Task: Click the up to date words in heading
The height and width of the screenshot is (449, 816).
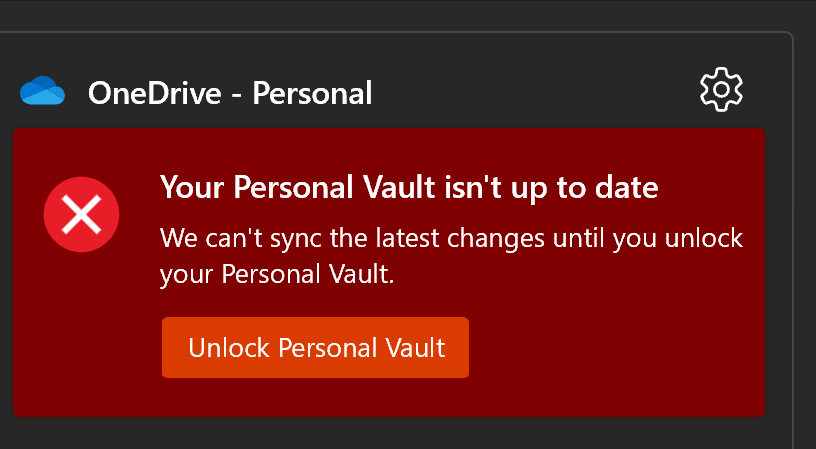Action: pos(584,188)
